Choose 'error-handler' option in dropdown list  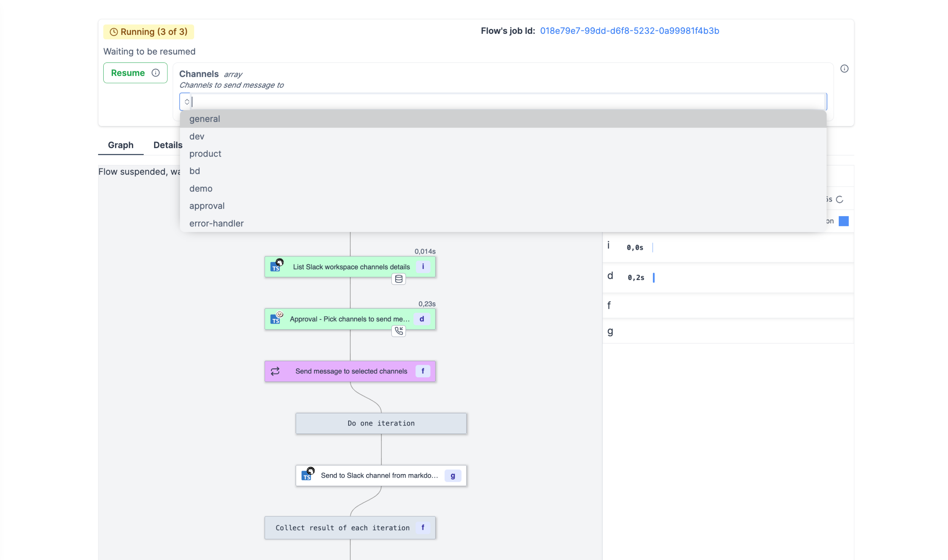(216, 223)
